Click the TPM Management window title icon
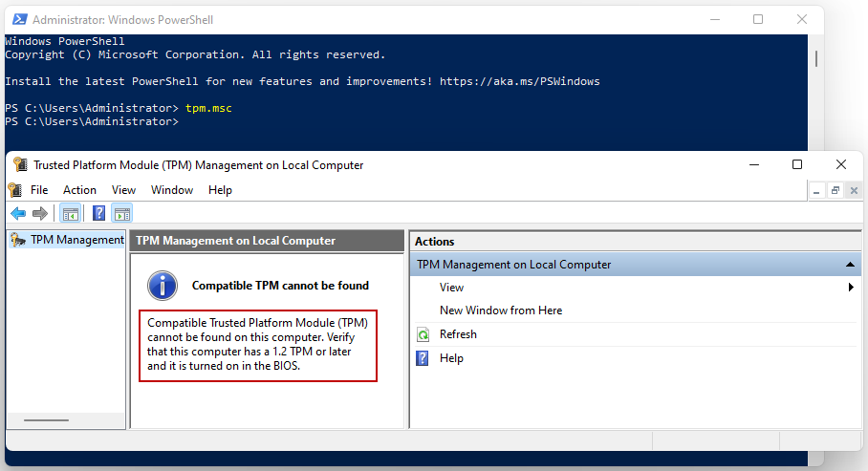This screenshot has height=471, width=868. 20,164
